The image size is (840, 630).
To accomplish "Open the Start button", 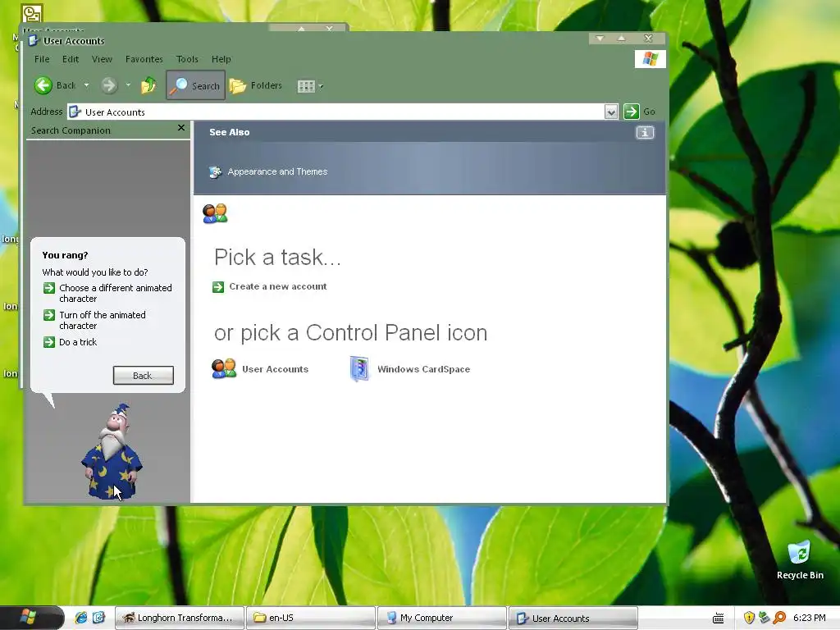I will tap(32, 617).
